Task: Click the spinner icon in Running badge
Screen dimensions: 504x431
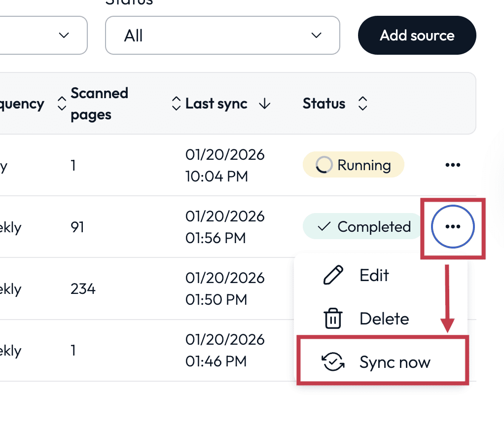Action: (x=324, y=165)
